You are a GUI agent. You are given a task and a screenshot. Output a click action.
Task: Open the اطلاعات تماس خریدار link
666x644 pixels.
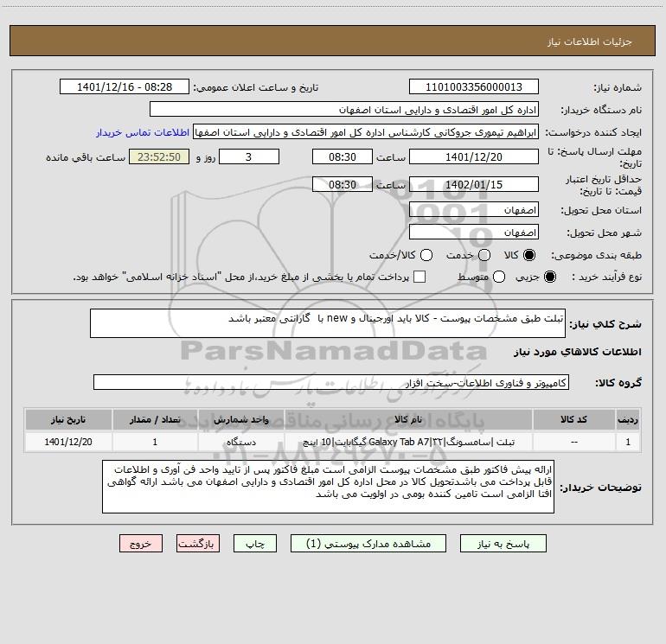point(143,132)
